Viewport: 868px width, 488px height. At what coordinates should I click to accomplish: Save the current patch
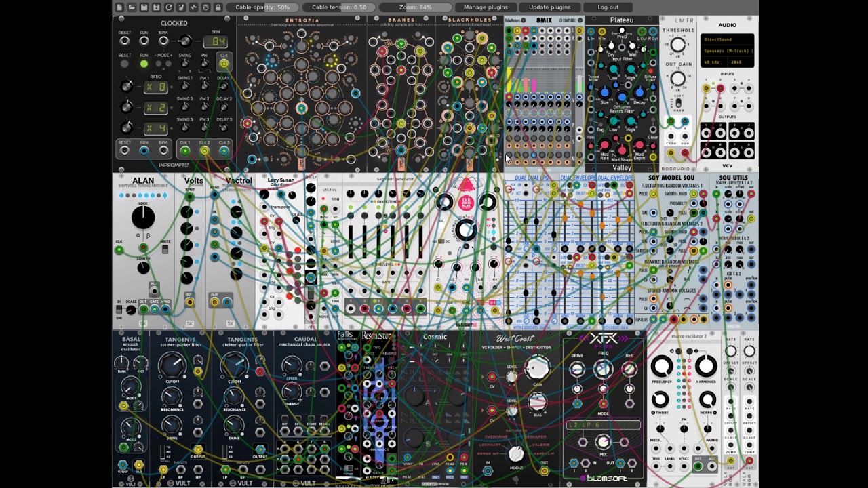tap(144, 7)
